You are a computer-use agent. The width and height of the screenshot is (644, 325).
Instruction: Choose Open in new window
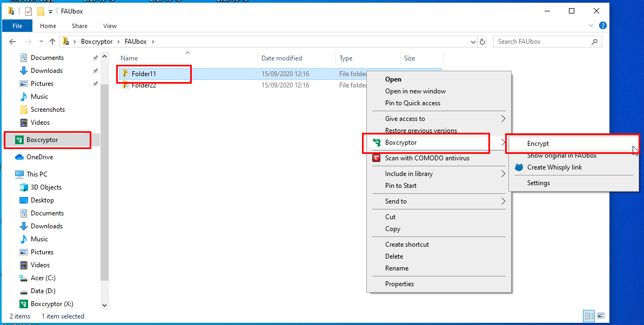point(415,91)
